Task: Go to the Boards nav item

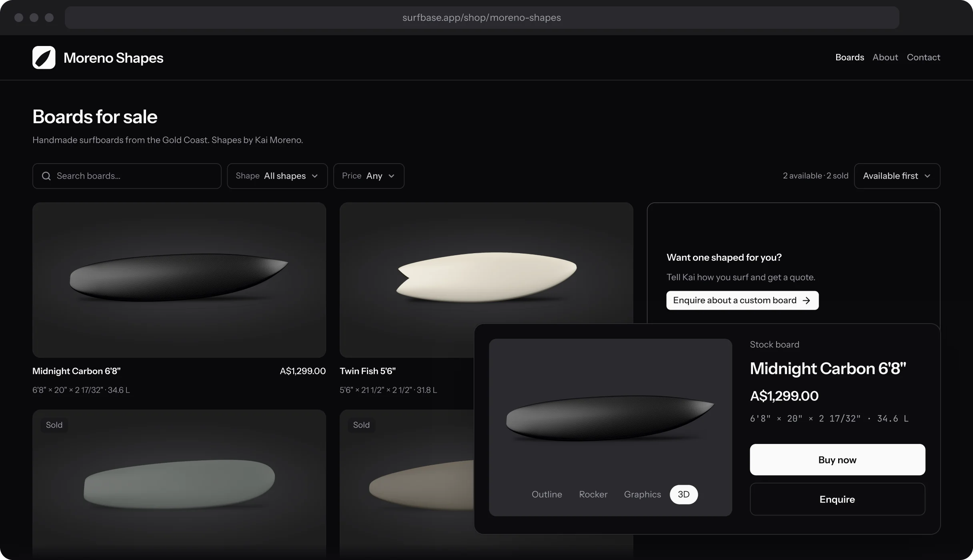Action: click(849, 57)
